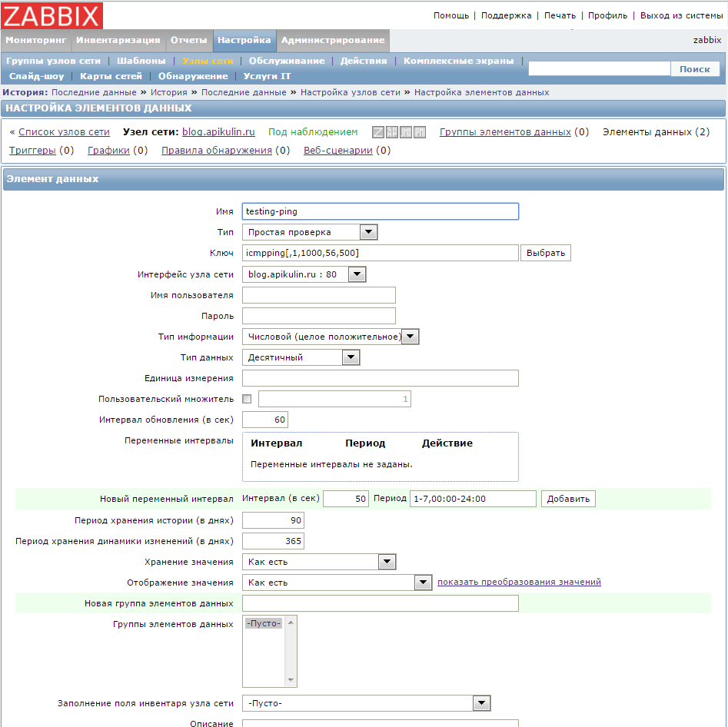This screenshot has height=727, width=728.
Task: Open the Профиль link
Action: pyautogui.click(x=608, y=15)
